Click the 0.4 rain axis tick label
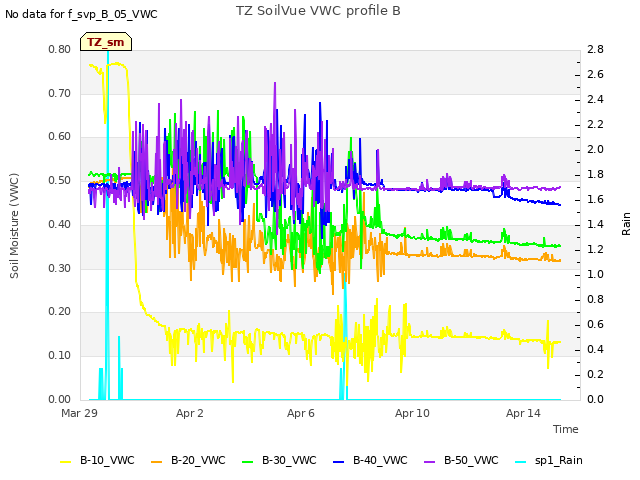 pos(596,349)
